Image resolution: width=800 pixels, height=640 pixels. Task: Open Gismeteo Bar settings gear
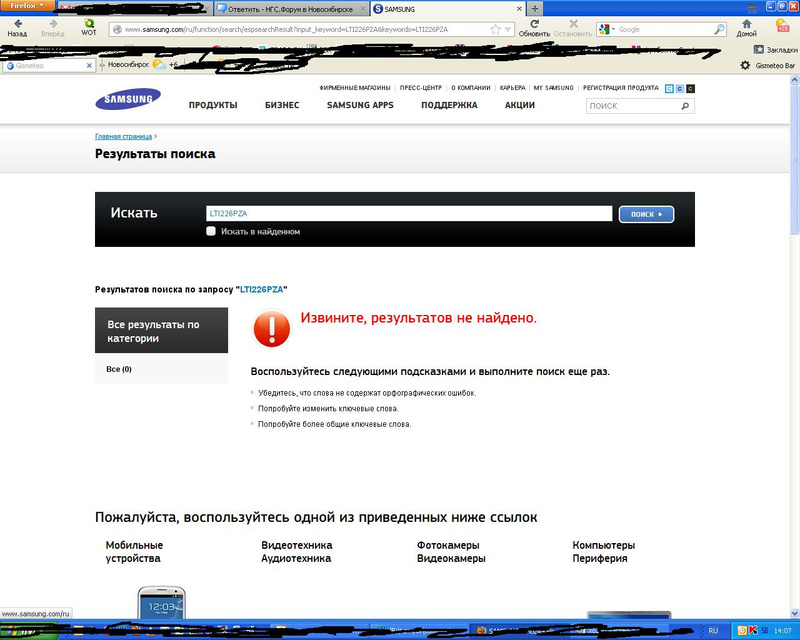click(x=745, y=65)
